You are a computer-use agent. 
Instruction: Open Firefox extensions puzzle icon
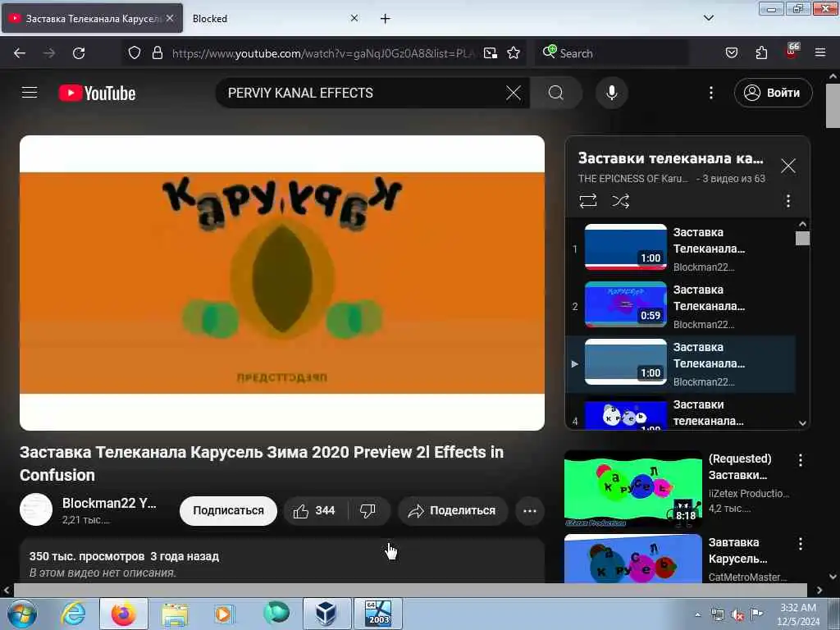pyautogui.click(x=761, y=53)
